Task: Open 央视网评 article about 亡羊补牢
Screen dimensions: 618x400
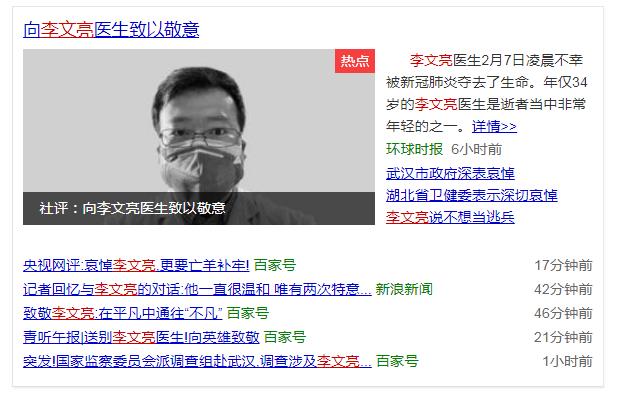Action: coord(136,265)
